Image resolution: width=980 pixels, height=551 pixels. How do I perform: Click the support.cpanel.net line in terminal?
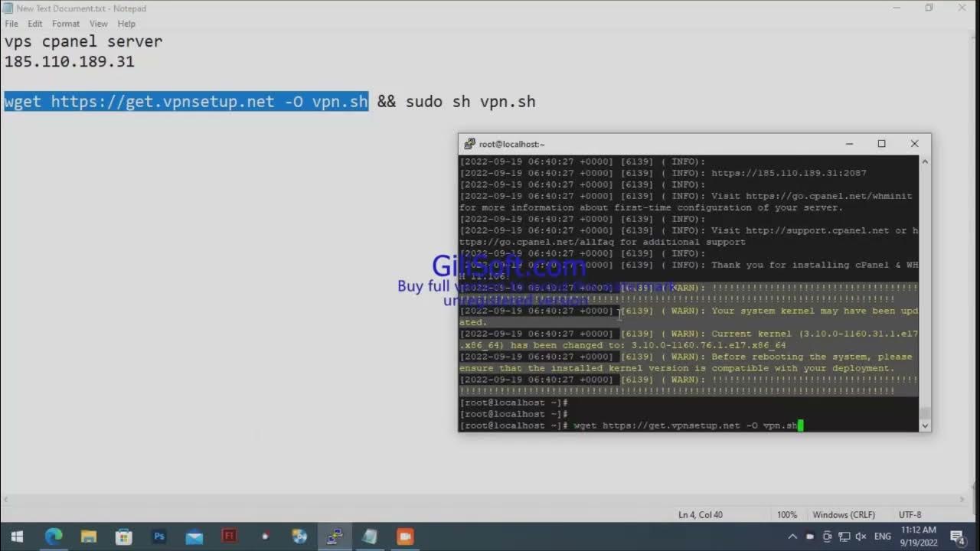point(688,236)
